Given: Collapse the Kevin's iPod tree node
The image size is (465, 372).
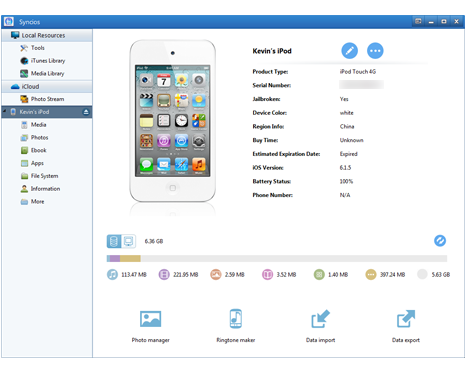Looking at the screenshot, I should pyautogui.click(x=5, y=111).
